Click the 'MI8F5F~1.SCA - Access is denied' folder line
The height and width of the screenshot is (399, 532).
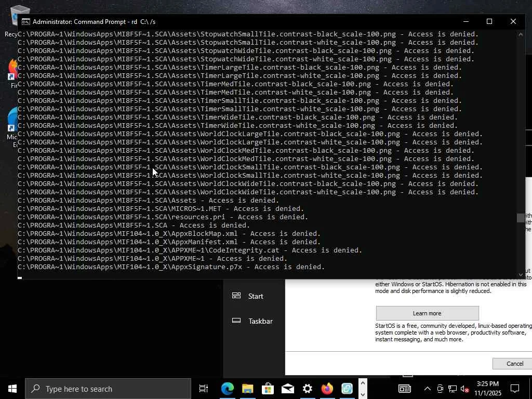134,225
